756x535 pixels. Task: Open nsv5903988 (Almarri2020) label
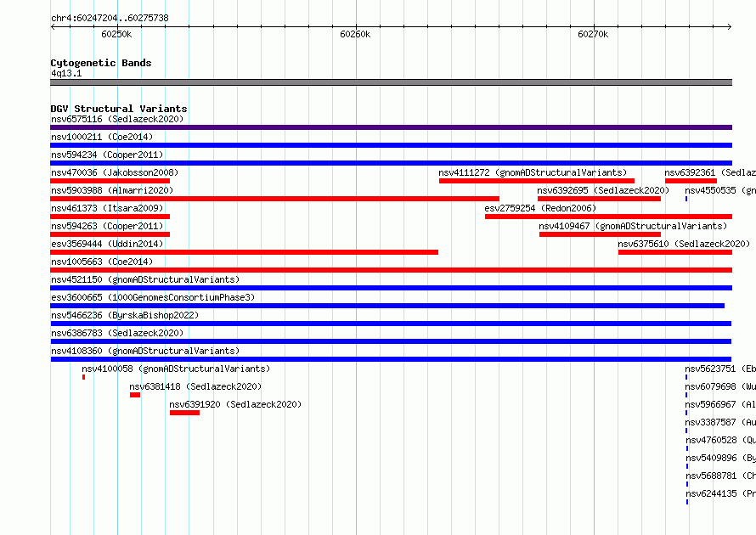(112, 190)
